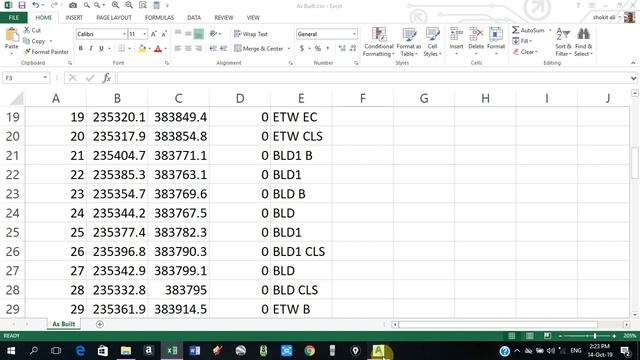Viewport: 640px width, 360px height.
Task: Decrease cell indent
Action: coord(213,49)
